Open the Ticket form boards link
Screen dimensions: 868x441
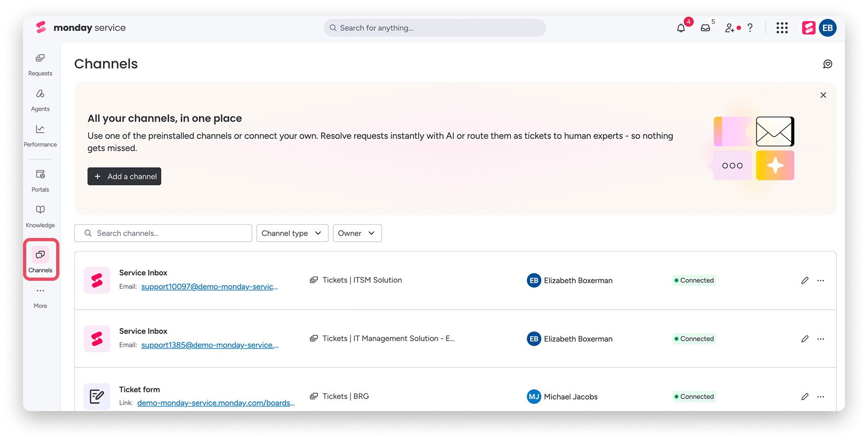(x=216, y=403)
